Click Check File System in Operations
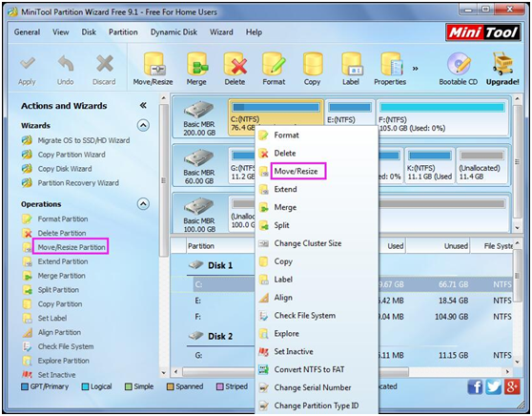The width and height of the screenshot is (532, 416). 66,346
